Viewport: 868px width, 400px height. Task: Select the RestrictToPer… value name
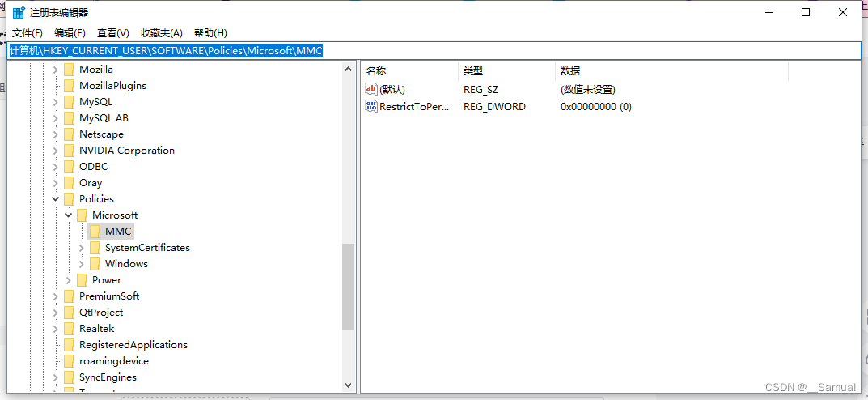click(x=415, y=106)
